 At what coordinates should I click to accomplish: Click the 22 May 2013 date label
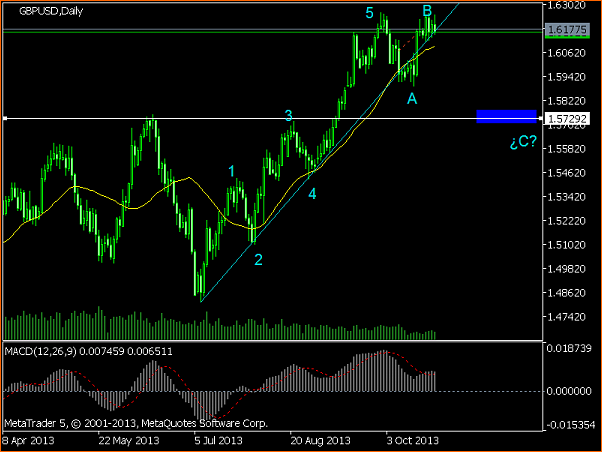pyautogui.click(x=129, y=440)
